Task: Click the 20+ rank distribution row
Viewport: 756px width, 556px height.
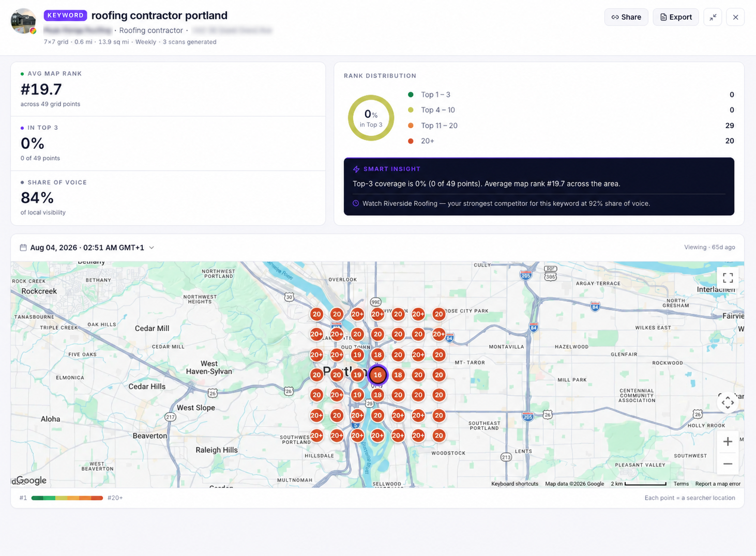Action: pos(571,141)
